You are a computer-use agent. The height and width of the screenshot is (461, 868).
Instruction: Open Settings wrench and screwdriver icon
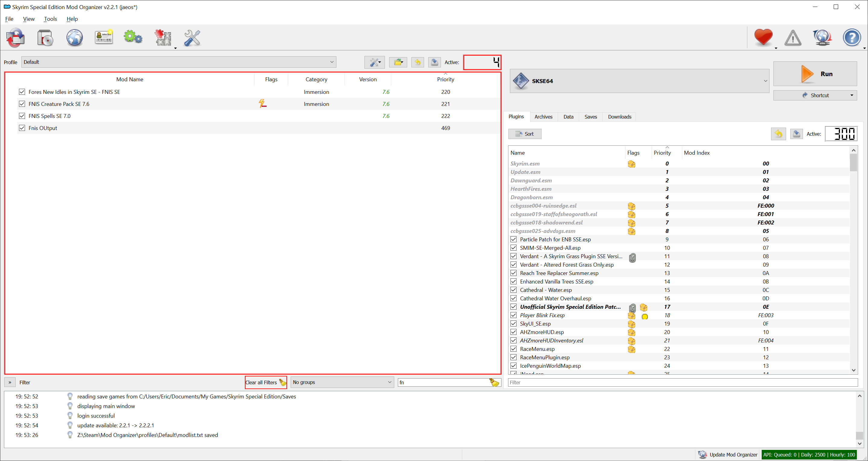(x=192, y=37)
